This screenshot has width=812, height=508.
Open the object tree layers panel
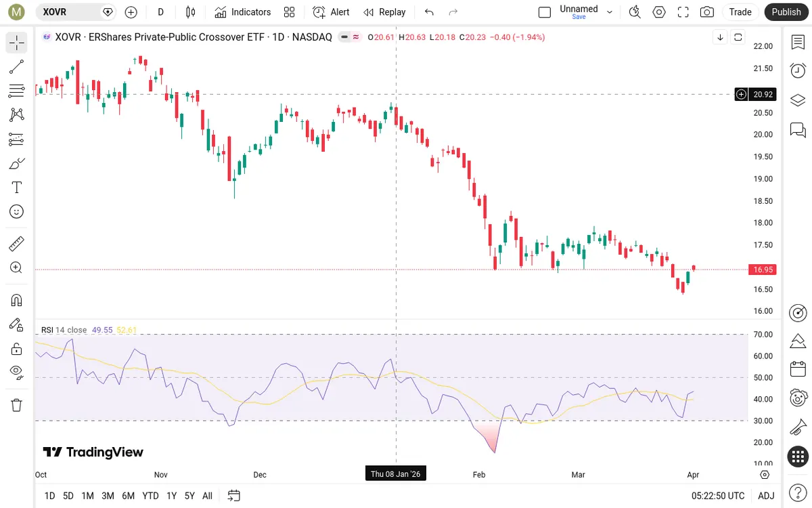[x=798, y=100]
